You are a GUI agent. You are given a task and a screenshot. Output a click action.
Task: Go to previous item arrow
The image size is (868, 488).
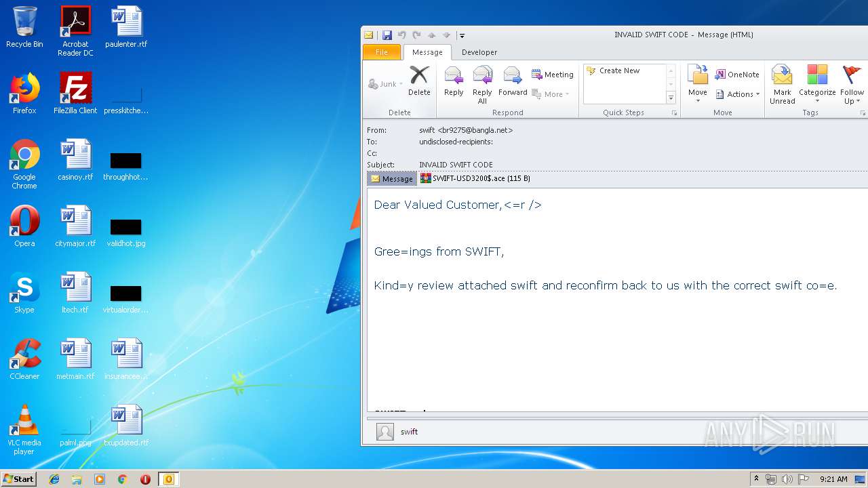(431, 35)
